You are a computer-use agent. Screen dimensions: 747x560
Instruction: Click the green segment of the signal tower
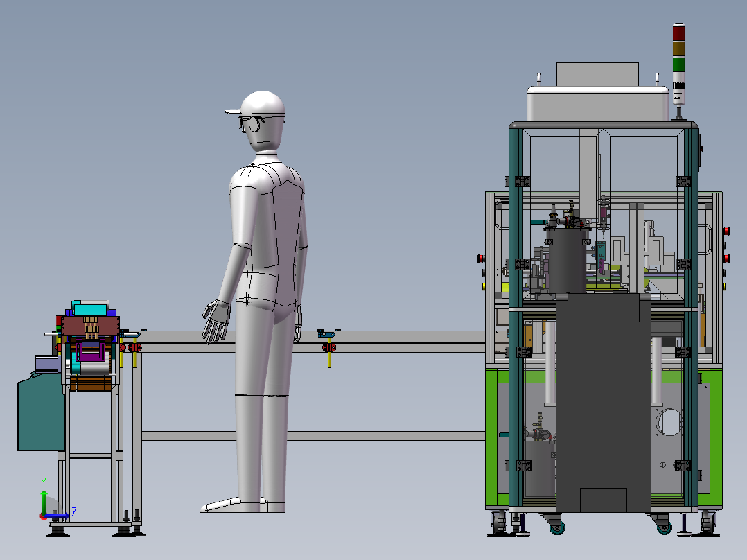pos(679,64)
